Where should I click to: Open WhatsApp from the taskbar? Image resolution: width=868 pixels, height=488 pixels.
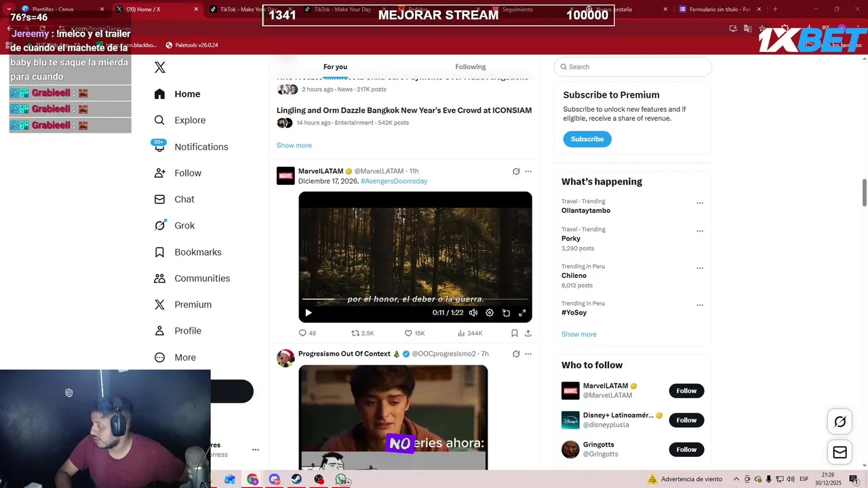pyautogui.click(x=341, y=479)
